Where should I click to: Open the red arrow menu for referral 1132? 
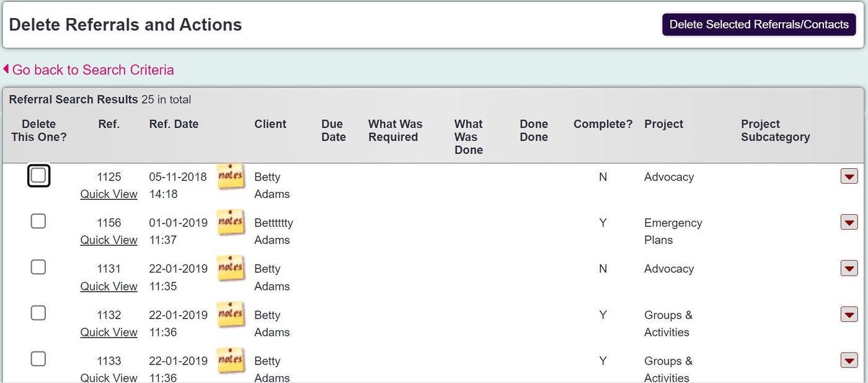coord(849,314)
